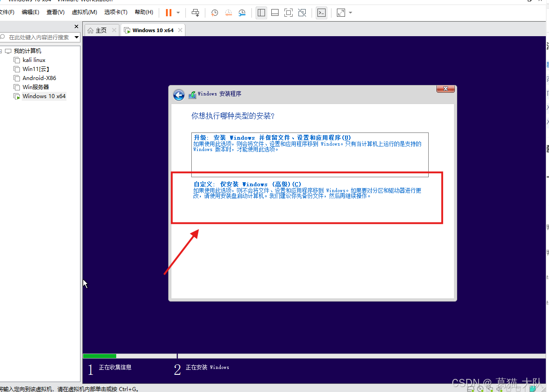Revert the virtual machine to its snapshot
The width and height of the screenshot is (549, 392).
pos(228,13)
